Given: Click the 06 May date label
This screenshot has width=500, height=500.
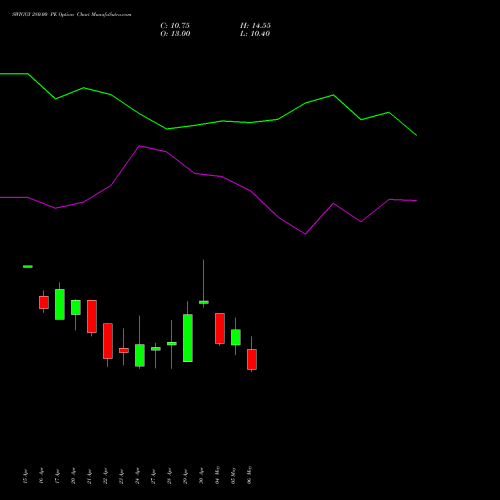Looking at the screenshot, I should [249, 475].
